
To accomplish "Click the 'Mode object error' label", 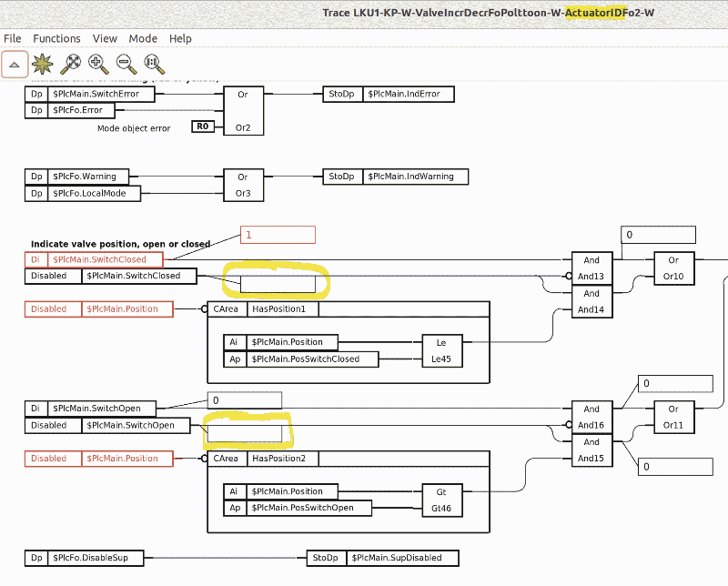I will (x=134, y=128).
